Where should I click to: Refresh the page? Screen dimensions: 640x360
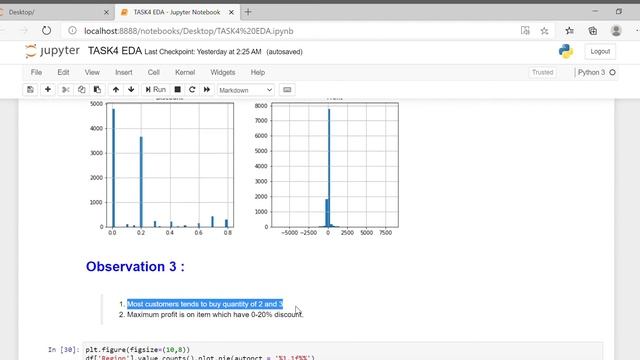[47, 31]
